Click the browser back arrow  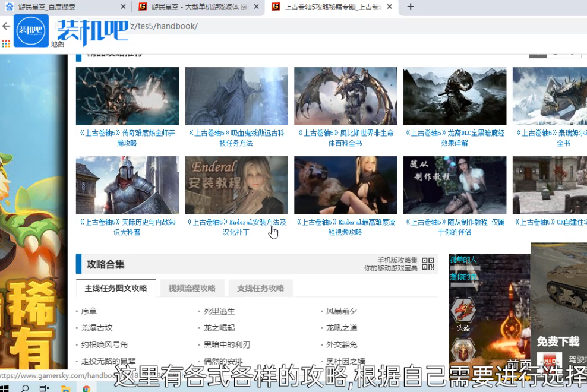pyautogui.click(x=6, y=27)
